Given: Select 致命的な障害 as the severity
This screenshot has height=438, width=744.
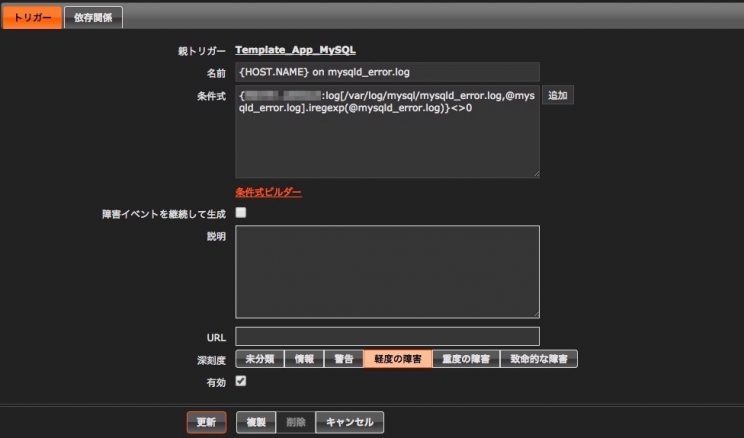Looking at the screenshot, I should 539,359.
